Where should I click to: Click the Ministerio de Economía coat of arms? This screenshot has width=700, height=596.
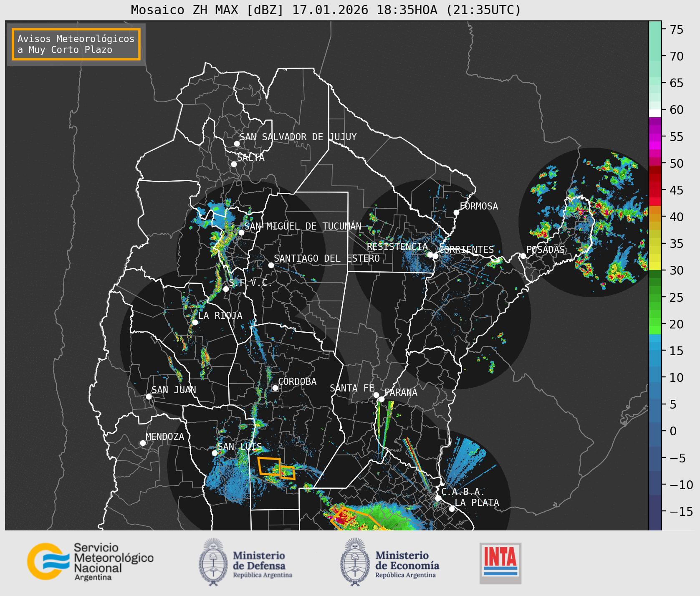[x=355, y=562]
